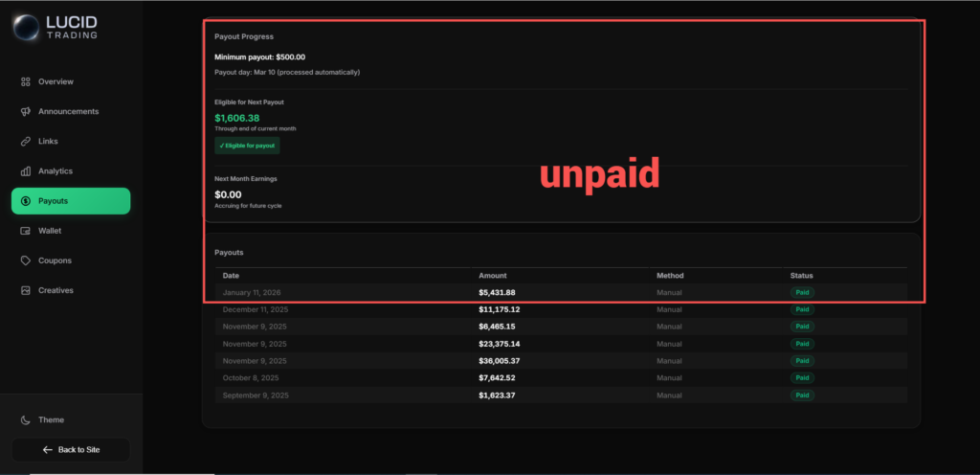Viewport: 980px width, 475px height.
Task: Click the Status column header
Action: (x=801, y=276)
